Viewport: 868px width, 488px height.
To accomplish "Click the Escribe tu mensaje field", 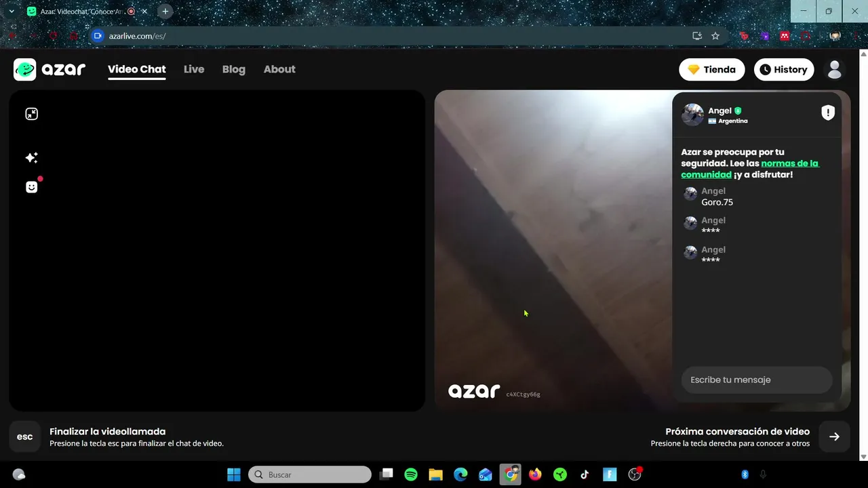I will (757, 380).
